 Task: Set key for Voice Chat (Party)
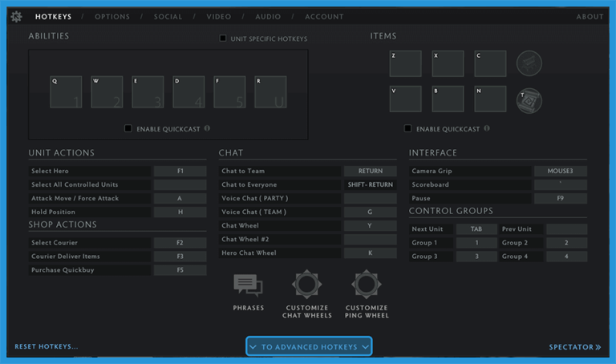[x=370, y=198]
